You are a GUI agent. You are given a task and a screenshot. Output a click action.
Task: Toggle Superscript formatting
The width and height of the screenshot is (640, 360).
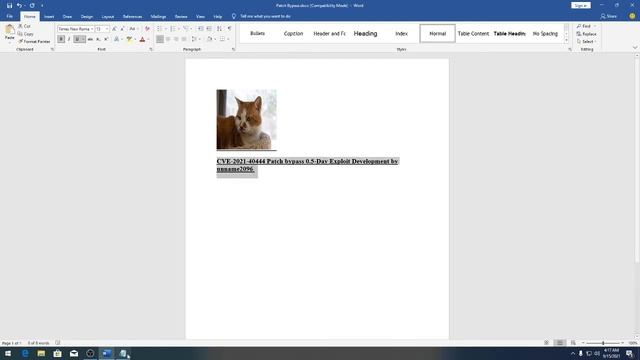point(106,39)
